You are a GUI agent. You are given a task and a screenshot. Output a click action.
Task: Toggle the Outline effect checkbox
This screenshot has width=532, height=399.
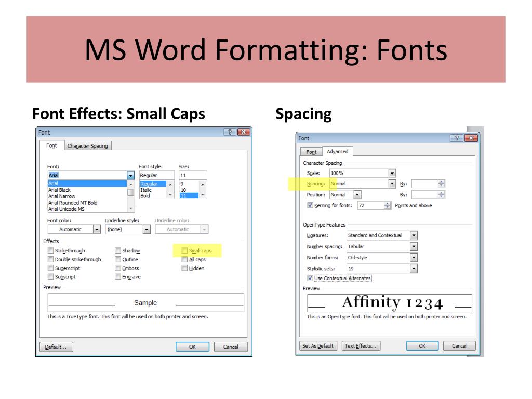pyautogui.click(x=118, y=259)
